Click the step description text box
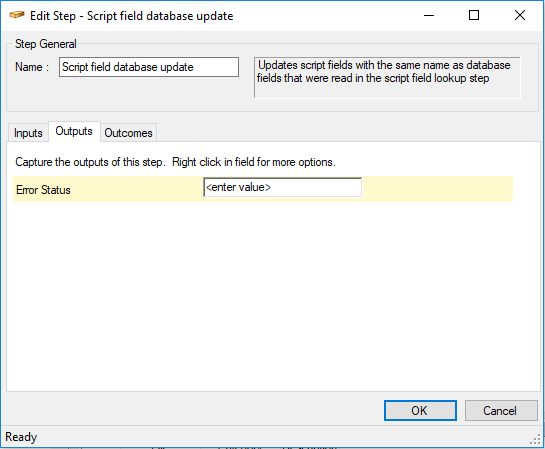Viewport: 545px width, 449px height. (387, 78)
